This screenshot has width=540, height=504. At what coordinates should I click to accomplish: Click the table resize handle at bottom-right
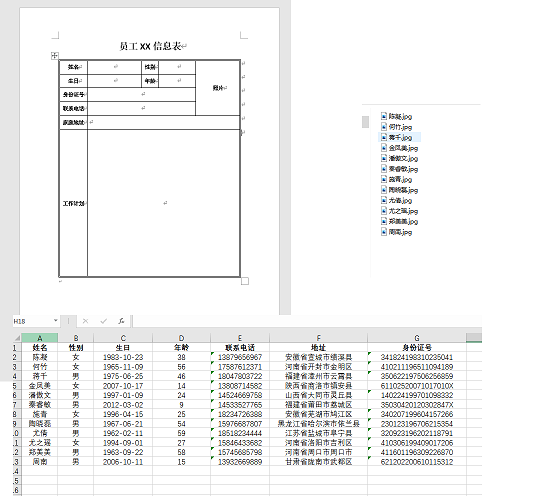point(245,281)
